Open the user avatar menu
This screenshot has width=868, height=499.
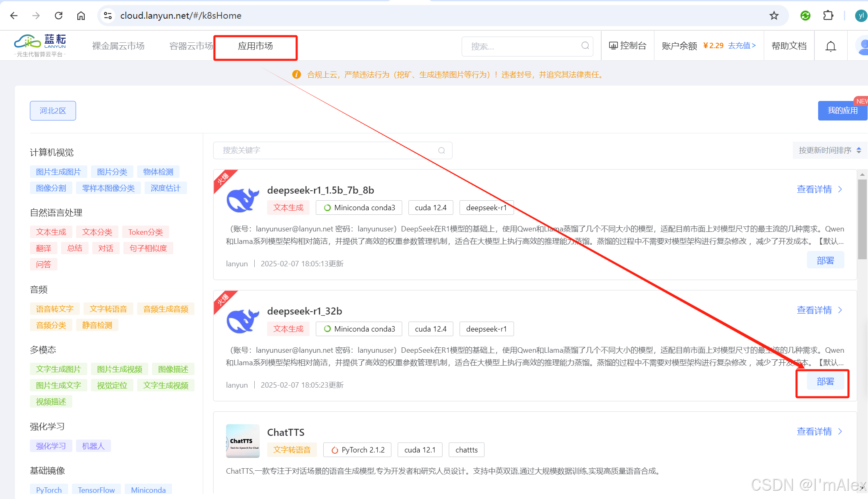[863, 46]
